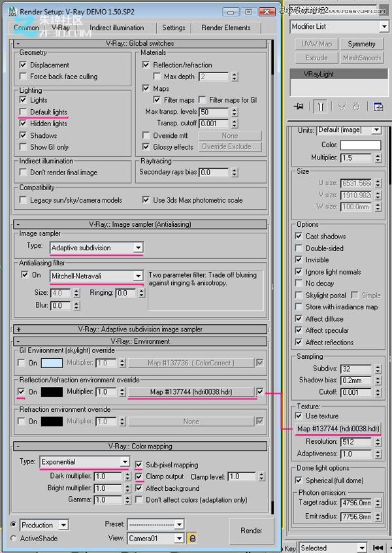Click the Ringing spinner arrows

tap(141, 293)
